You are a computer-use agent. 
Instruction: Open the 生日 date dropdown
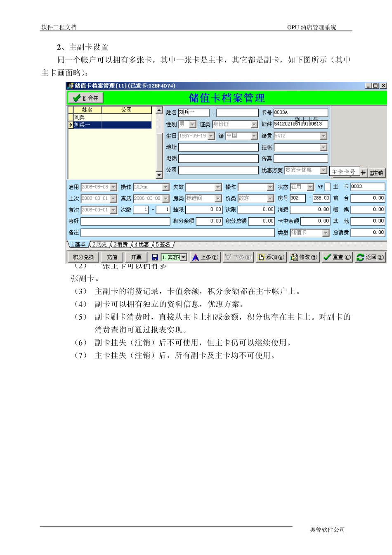[211, 136]
